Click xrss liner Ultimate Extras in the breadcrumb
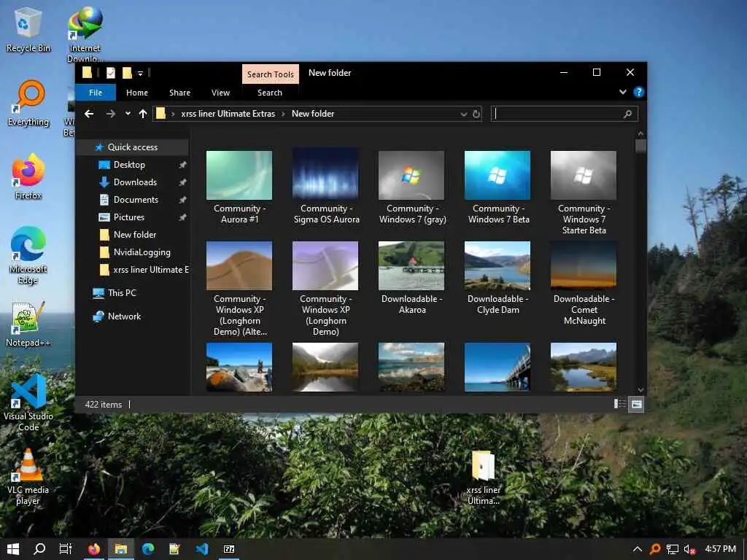This screenshot has width=747, height=560. pyautogui.click(x=228, y=114)
